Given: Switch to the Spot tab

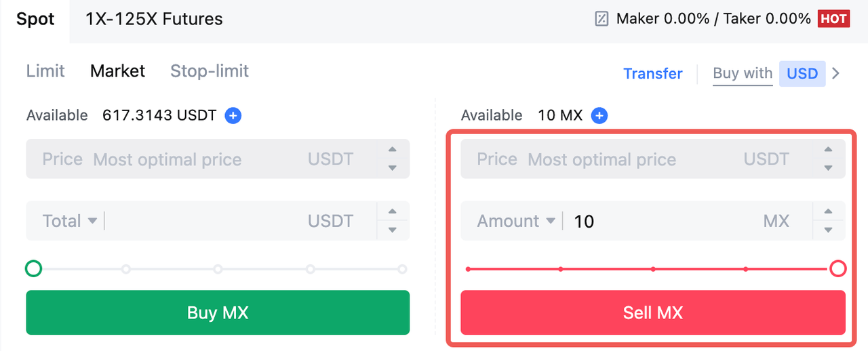Looking at the screenshot, I should click(x=35, y=19).
